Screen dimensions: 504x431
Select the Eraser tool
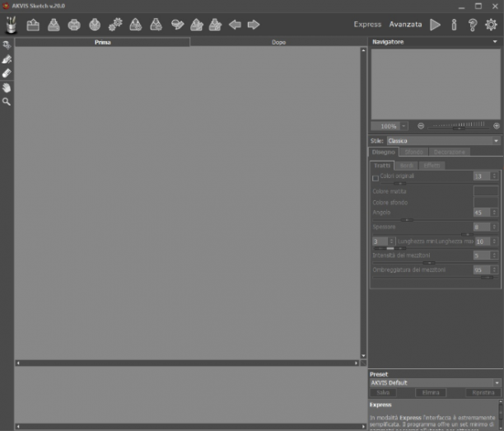coord(7,73)
